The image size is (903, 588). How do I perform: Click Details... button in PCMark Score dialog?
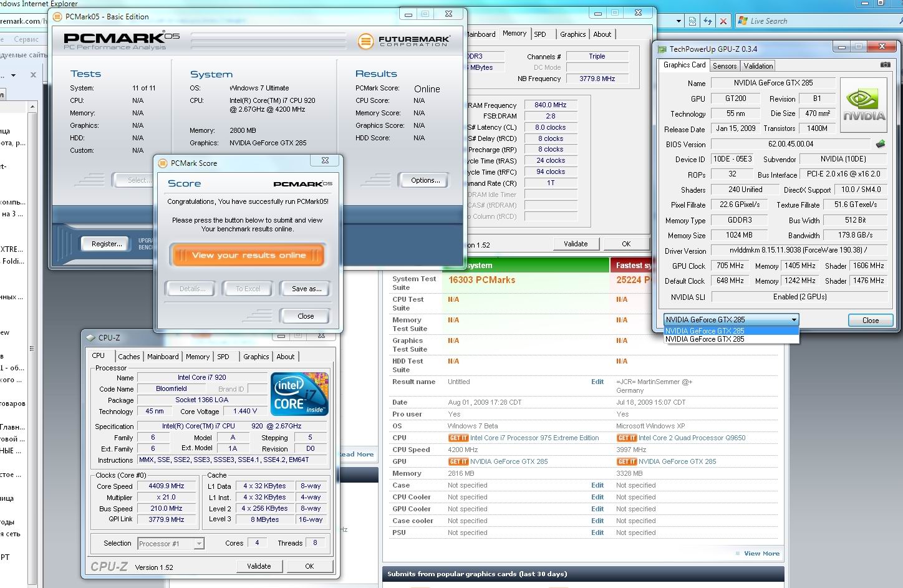point(192,289)
